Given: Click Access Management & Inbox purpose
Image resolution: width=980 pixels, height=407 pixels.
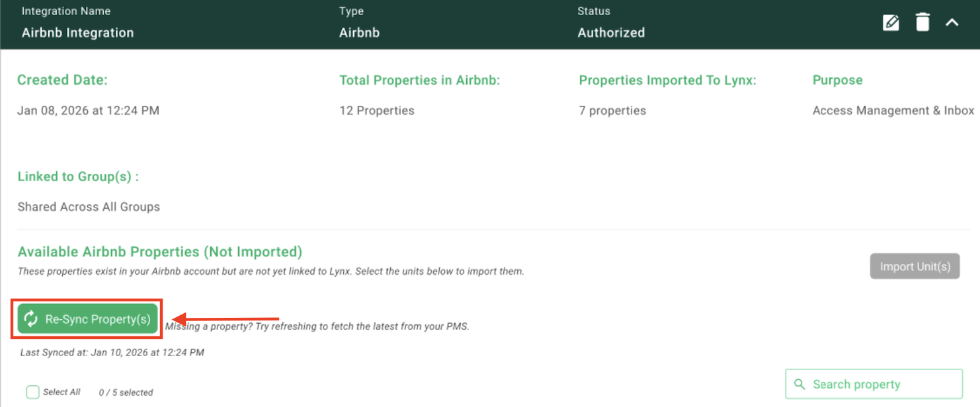Looking at the screenshot, I should coord(893,110).
